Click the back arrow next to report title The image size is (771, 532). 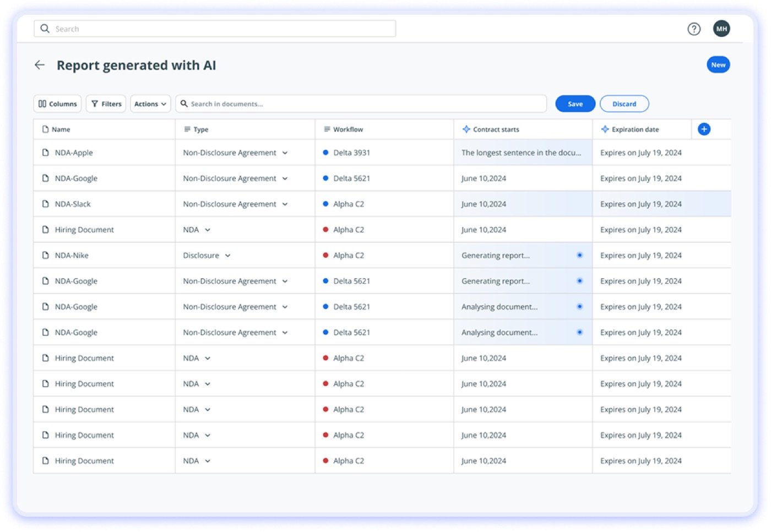tap(40, 65)
